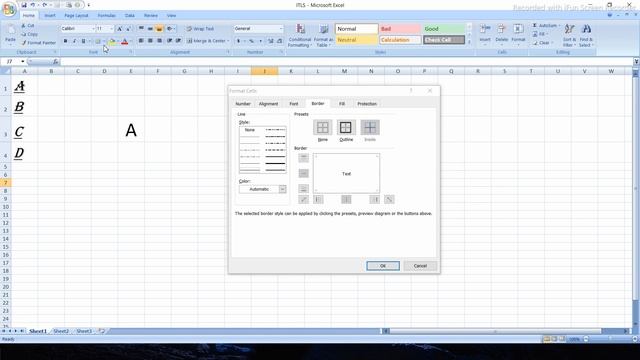
Task: Click the Cut command
Action: coord(29,26)
